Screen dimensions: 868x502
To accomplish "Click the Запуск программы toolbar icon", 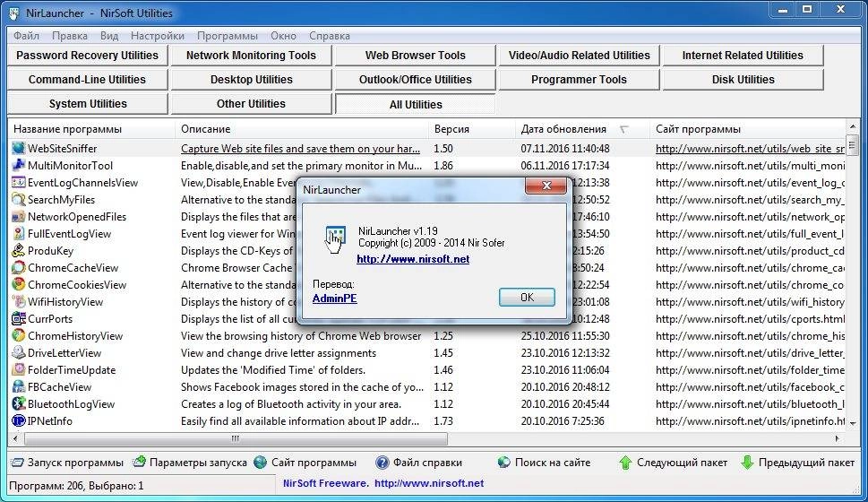I will [x=18, y=462].
